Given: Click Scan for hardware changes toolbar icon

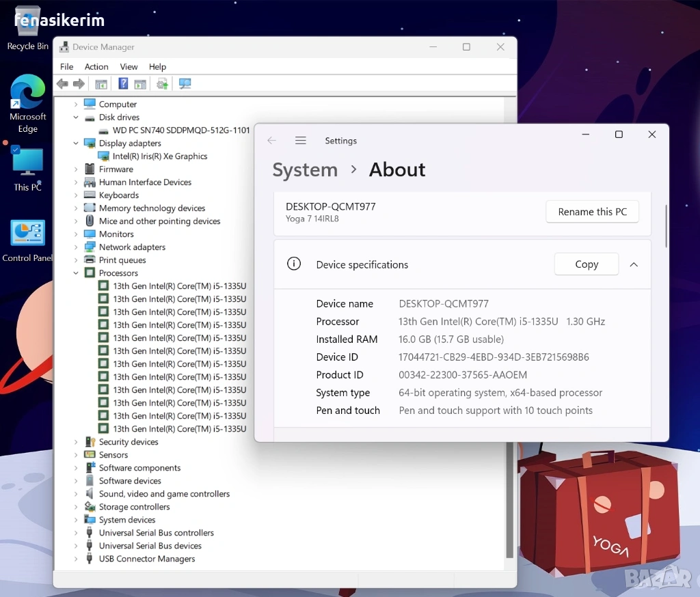Looking at the screenshot, I should [185, 84].
